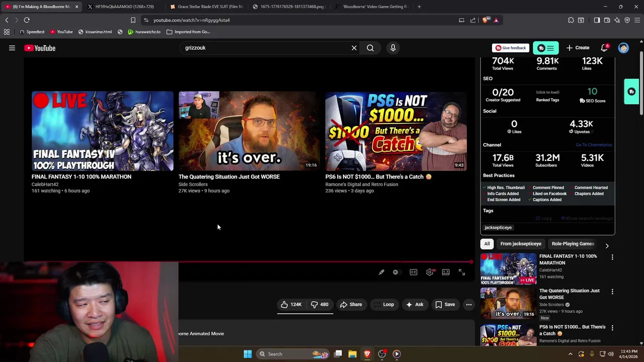644x362 pixels.
Task: Open YouTube notifications bell
Action: coord(604,48)
